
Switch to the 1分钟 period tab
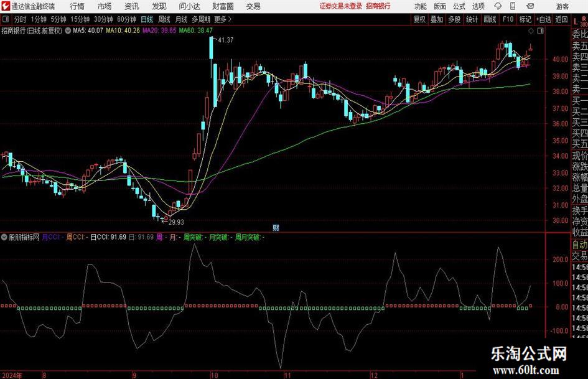(x=39, y=19)
